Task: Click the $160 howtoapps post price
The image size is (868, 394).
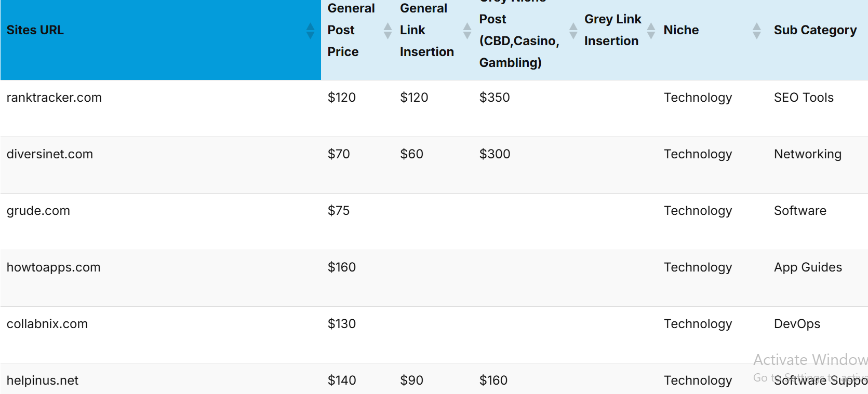Action: [342, 267]
